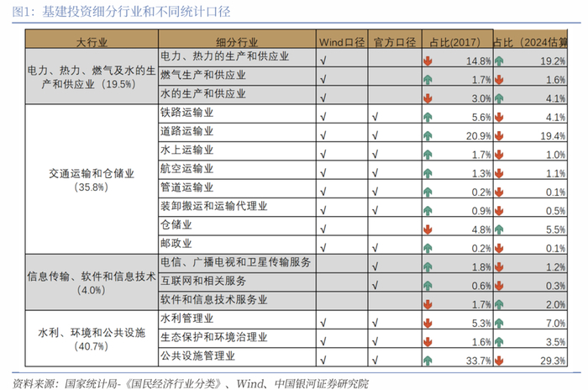
Task: Click the 2017 green arrow in 管道运输业 row
Action: (x=428, y=192)
